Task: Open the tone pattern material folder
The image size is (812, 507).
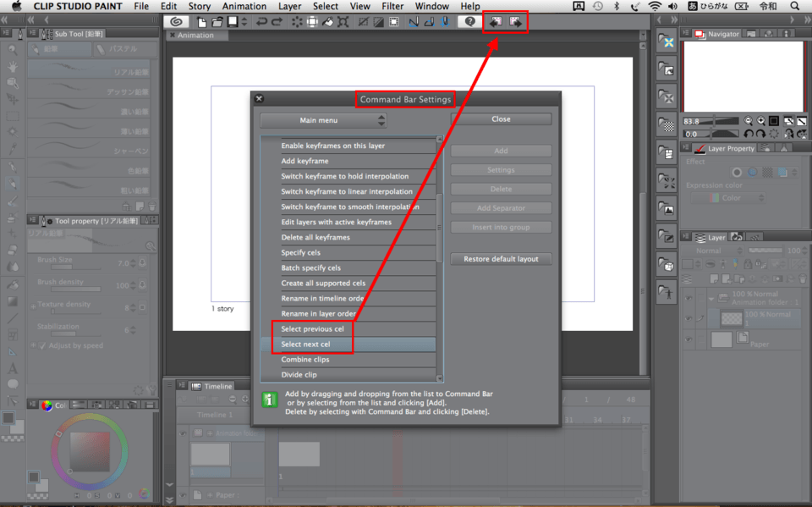Action: pos(667,124)
